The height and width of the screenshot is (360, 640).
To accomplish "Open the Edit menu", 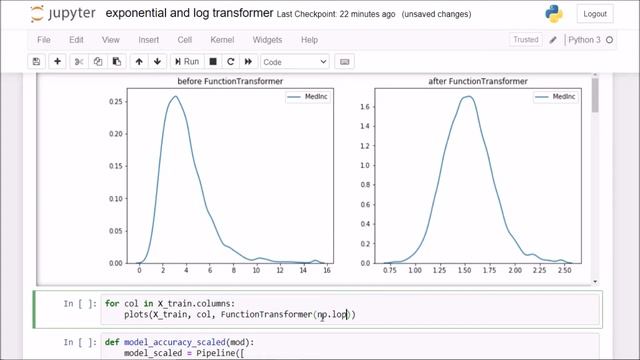I will [x=76, y=40].
